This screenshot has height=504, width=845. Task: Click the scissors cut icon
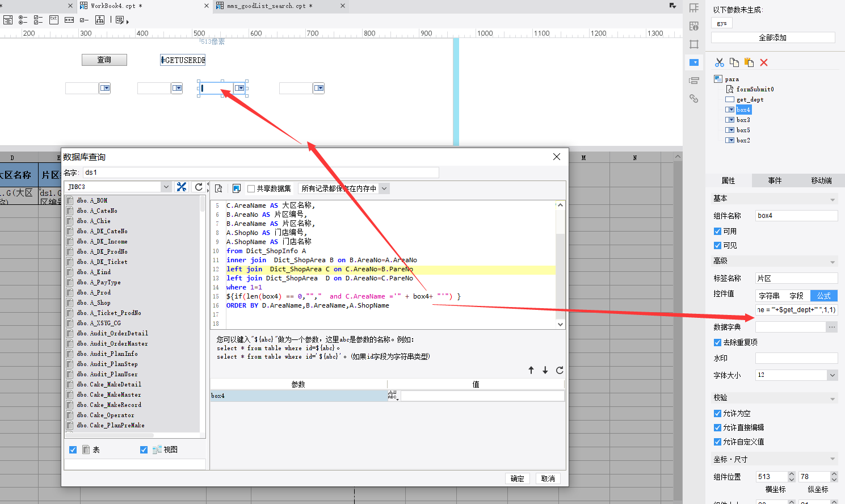pyautogui.click(x=720, y=62)
